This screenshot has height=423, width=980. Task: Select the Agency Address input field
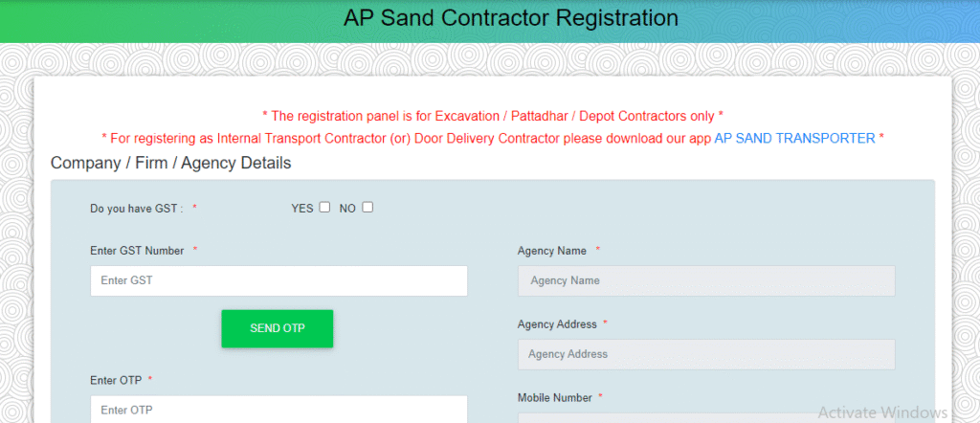[x=705, y=354]
